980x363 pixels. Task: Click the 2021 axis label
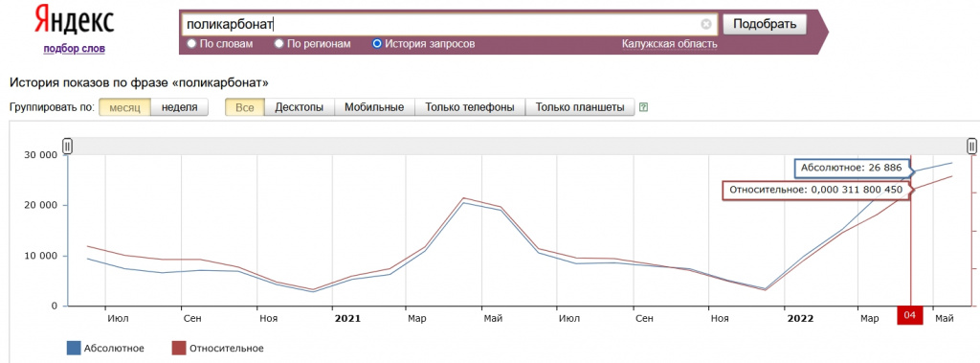[x=347, y=319]
